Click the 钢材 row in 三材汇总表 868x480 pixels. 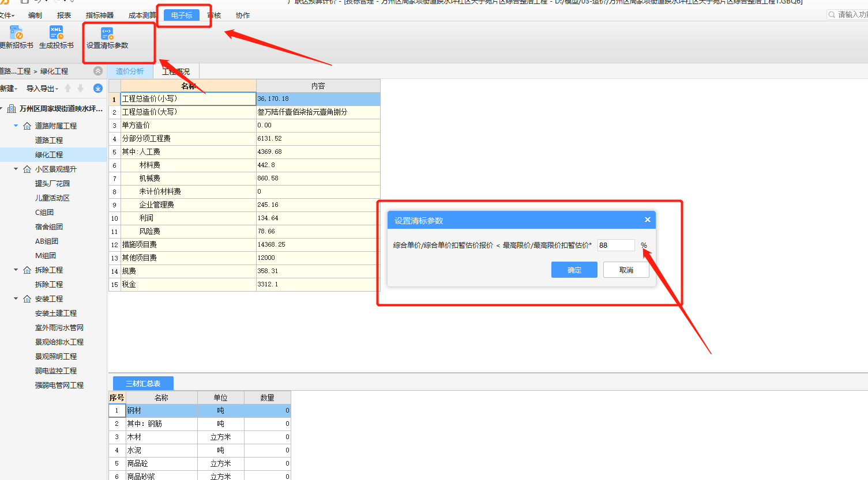[x=200, y=410]
